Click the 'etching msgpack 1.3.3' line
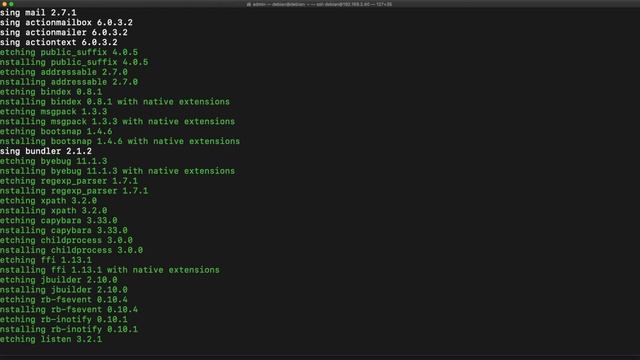640x360 pixels. (53, 111)
